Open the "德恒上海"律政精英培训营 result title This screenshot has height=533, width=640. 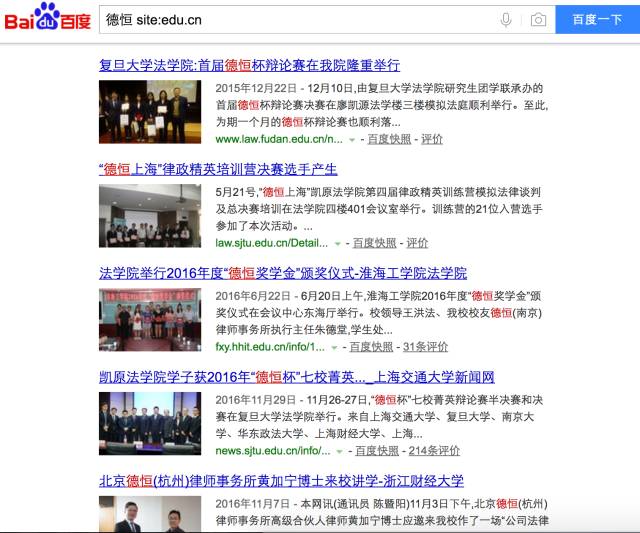218,169
